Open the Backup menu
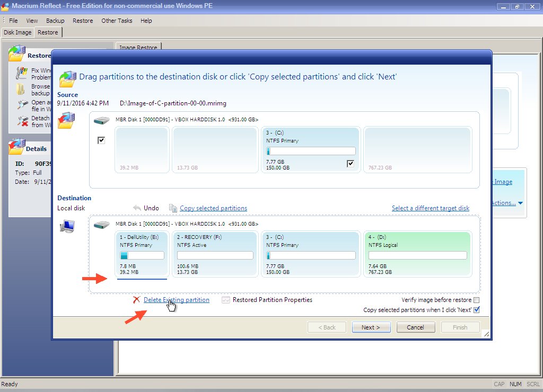The width and height of the screenshot is (543, 392). pos(55,21)
